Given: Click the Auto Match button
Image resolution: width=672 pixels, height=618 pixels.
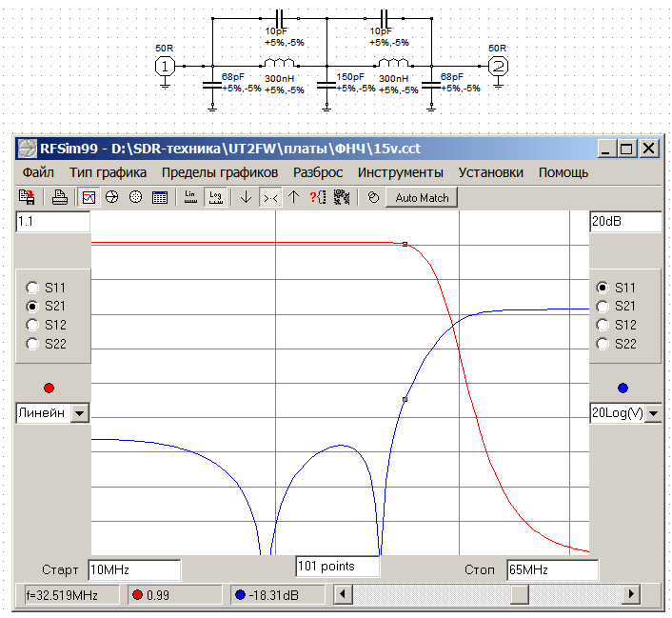Looking at the screenshot, I should click(422, 197).
